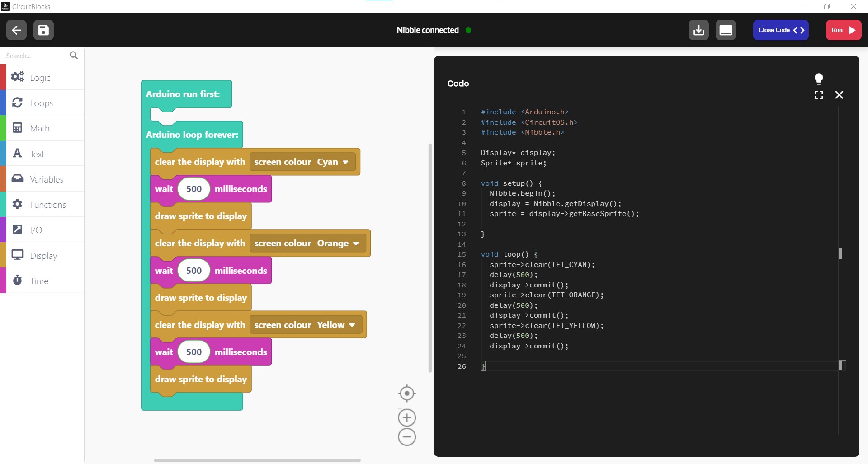Select the first draw sprite to display block
The width and height of the screenshot is (868, 464).
point(201,216)
